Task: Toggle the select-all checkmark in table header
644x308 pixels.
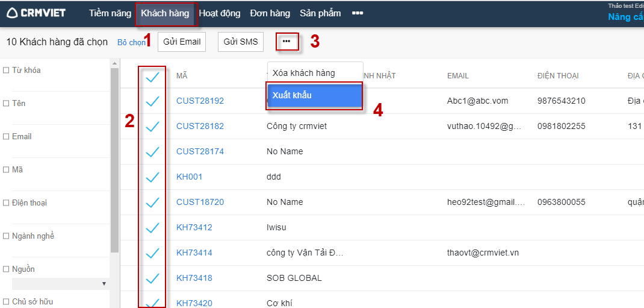Action: tap(152, 76)
